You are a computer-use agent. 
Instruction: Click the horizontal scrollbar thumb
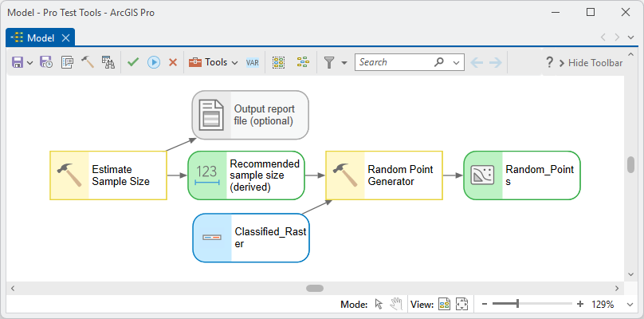click(x=315, y=288)
